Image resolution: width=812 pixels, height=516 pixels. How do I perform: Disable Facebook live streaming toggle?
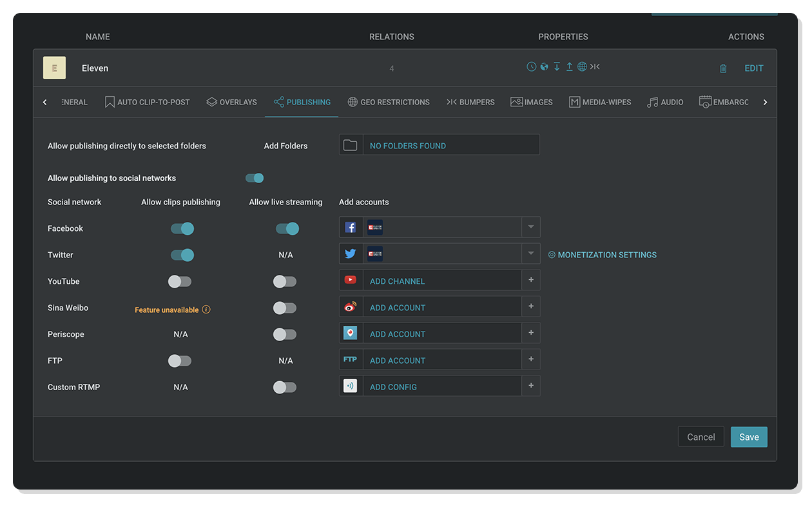[287, 228]
